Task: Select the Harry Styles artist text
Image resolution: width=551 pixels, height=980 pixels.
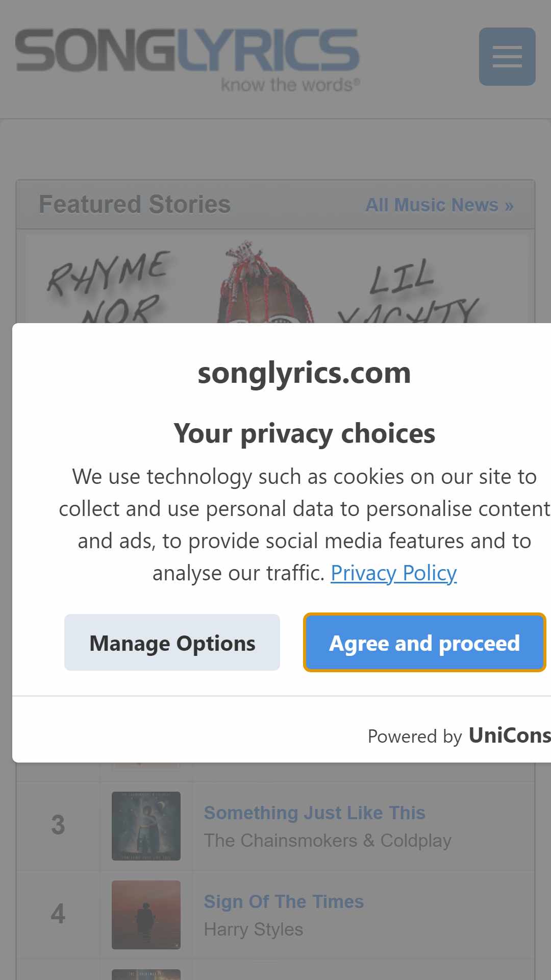Action: point(254,929)
